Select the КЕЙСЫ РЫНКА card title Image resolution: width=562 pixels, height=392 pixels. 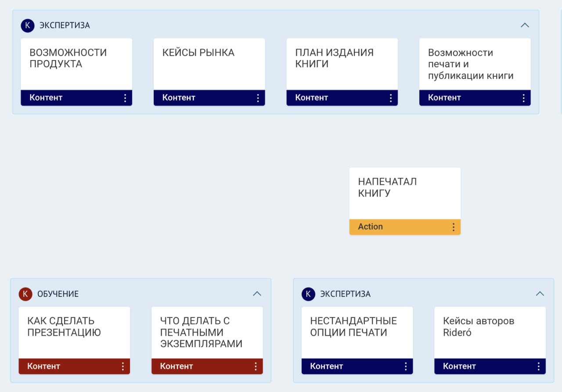198,53
